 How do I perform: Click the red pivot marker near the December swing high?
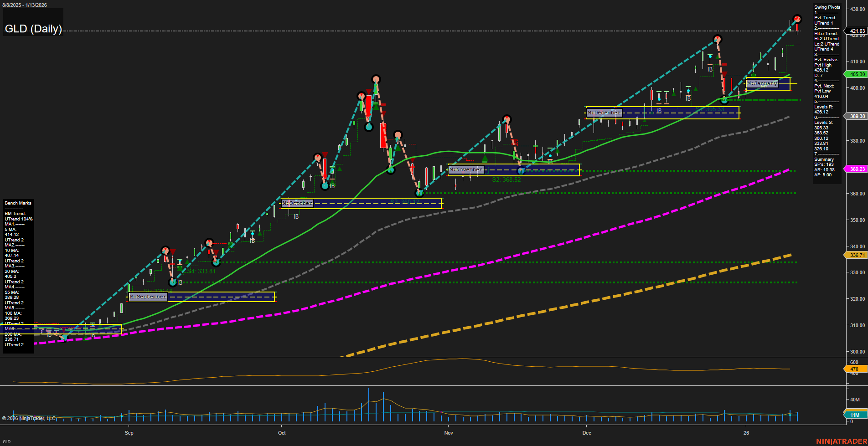[717, 40]
